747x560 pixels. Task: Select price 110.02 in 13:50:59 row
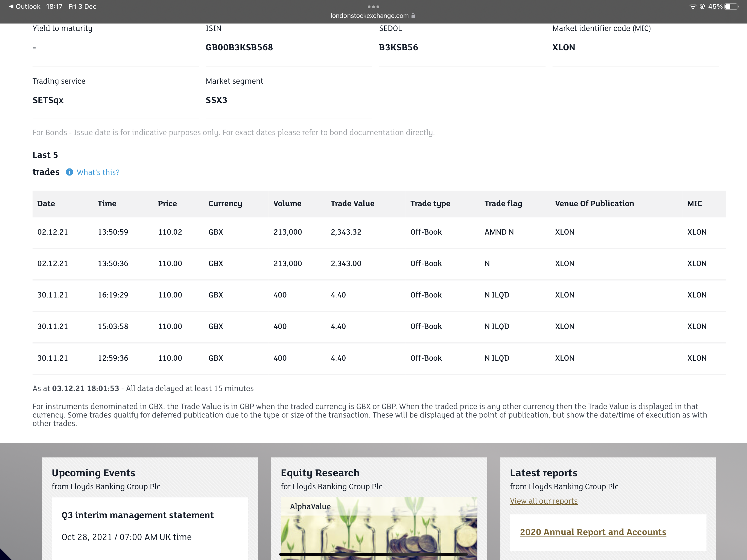click(x=170, y=232)
